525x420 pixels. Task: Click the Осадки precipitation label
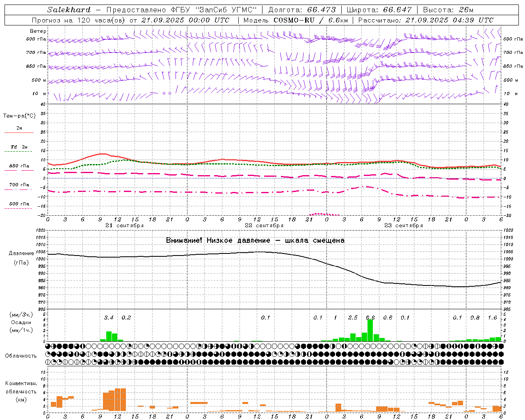(21, 322)
